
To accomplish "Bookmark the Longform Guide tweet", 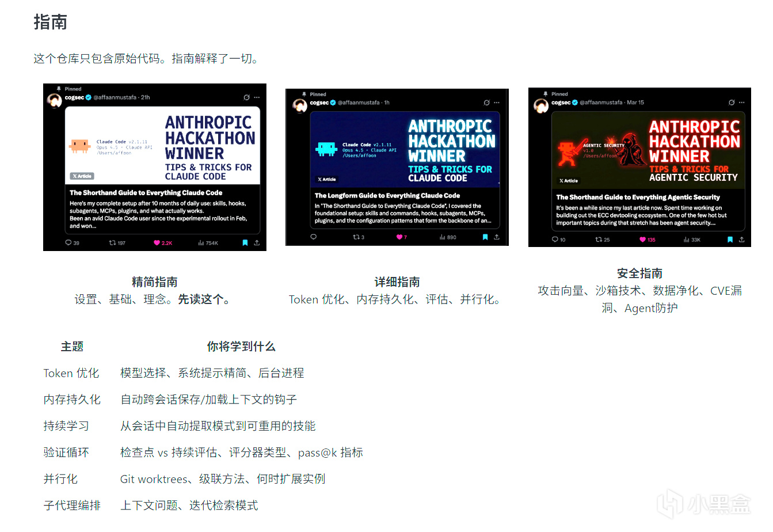I will click(485, 237).
